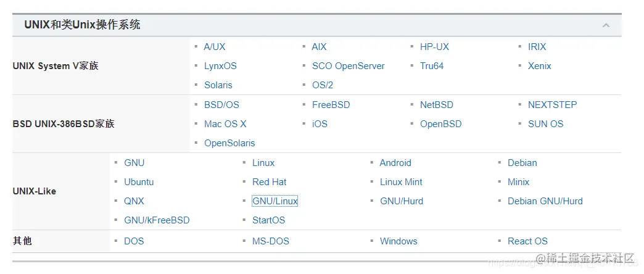644x274 pixels.
Task: Open the Xenix link
Action: tap(540, 66)
